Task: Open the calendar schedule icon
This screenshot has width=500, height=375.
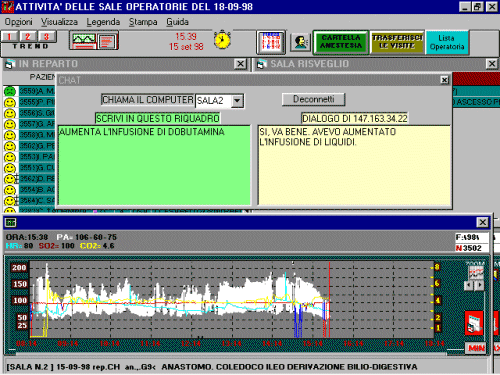Action: [271, 42]
